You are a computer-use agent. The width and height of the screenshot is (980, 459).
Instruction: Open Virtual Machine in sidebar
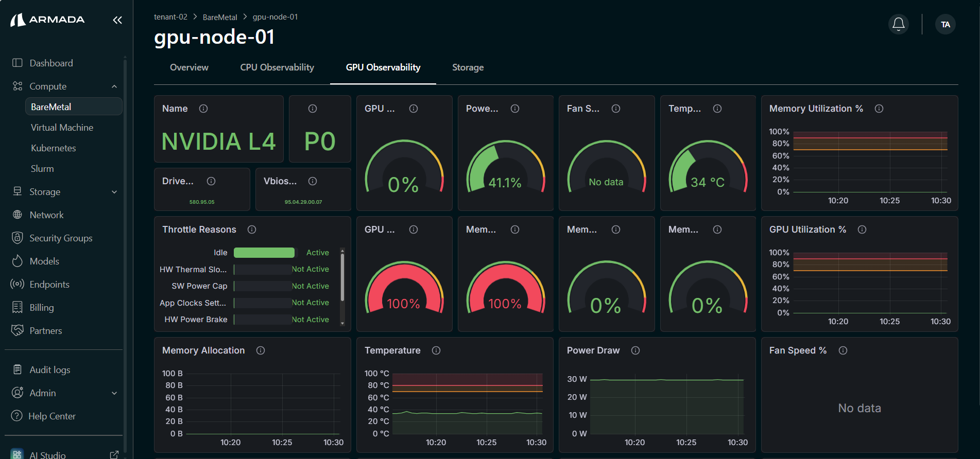pyautogui.click(x=62, y=127)
